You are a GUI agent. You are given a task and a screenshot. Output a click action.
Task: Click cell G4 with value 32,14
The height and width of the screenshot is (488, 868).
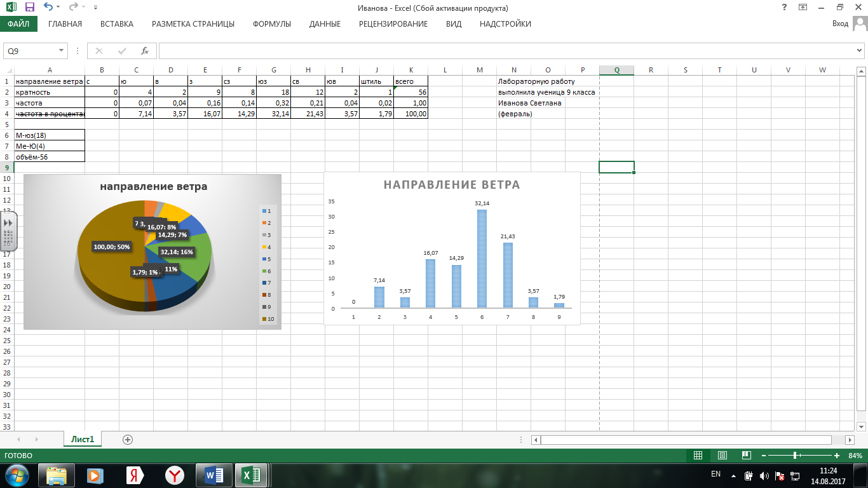(x=273, y=114)
